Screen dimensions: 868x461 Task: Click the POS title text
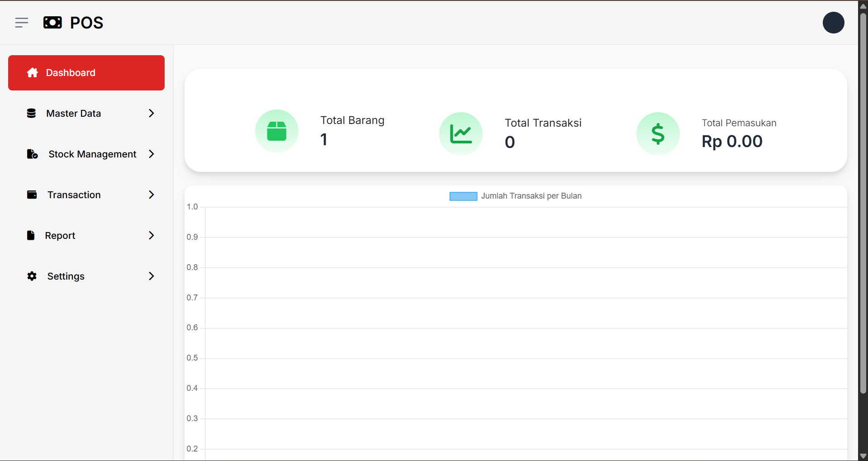coord(86,23)
